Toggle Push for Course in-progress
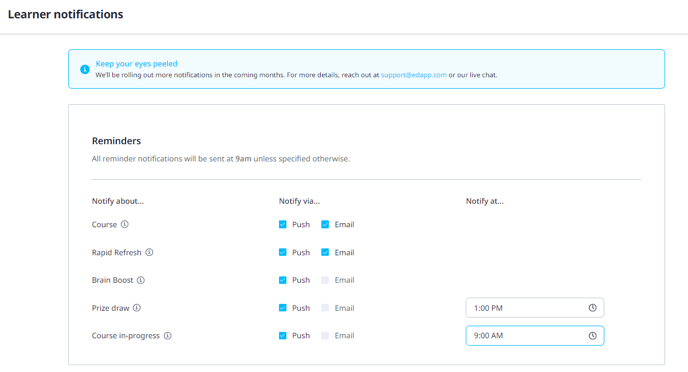The width and height of the screenshot is (688, 372). click(x=283, y=336)
